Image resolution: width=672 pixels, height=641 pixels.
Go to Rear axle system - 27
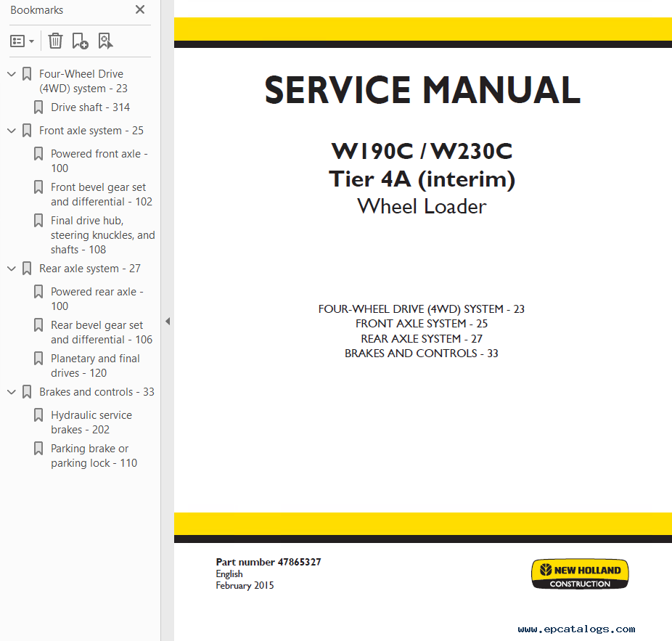(89, 269)
